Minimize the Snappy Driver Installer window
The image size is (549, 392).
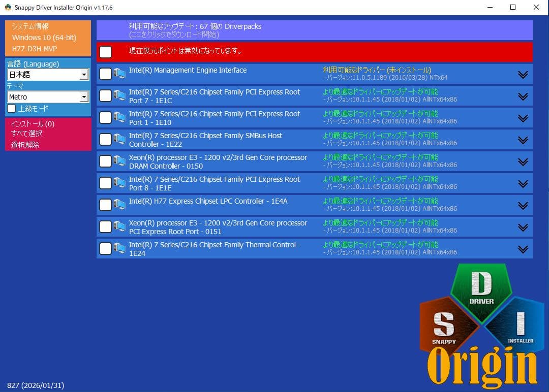(x=490, y=7)
